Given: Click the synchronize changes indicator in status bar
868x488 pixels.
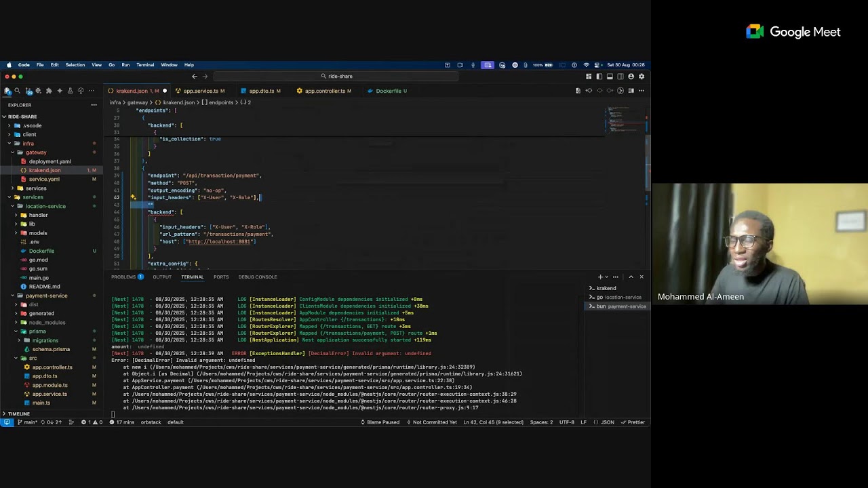Looking at the screenshot, I should click(52, 422).
